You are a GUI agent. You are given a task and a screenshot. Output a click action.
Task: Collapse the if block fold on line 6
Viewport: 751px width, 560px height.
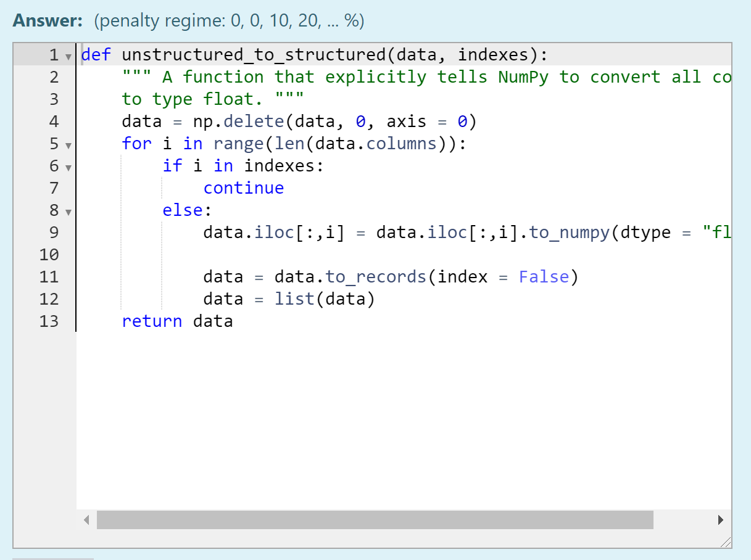68,167
